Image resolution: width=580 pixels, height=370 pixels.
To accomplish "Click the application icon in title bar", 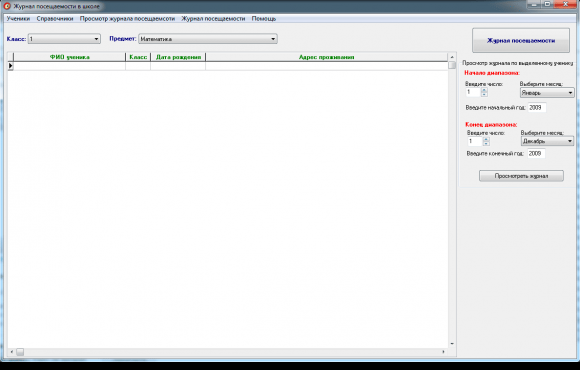I will (x=7, y=6).
